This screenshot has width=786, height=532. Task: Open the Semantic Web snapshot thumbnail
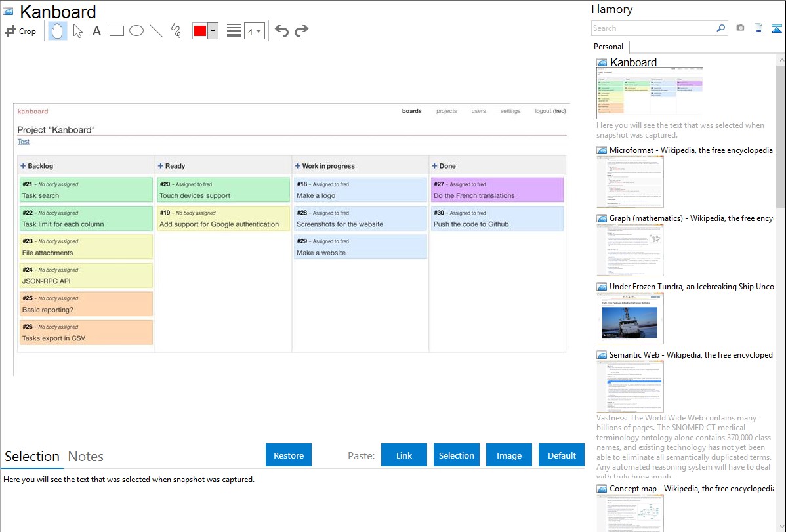click(630, 386)
